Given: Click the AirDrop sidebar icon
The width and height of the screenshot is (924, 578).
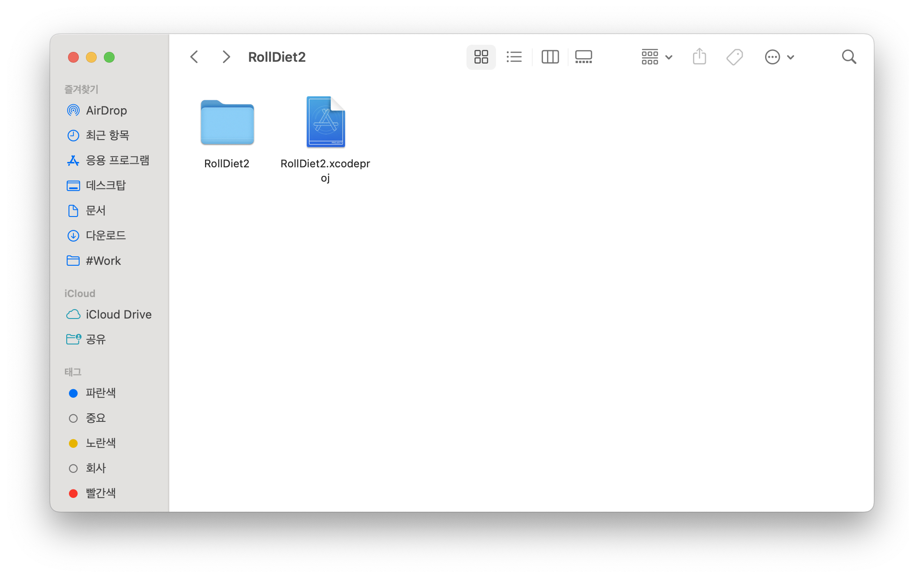Looking at the screenshot, I should pos(73,110).
